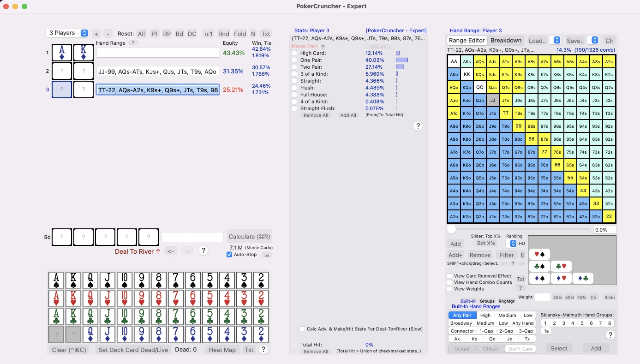This screenshot has width=640, height=364.
Task: Click the Weight input field
Action: pos(543,297)
